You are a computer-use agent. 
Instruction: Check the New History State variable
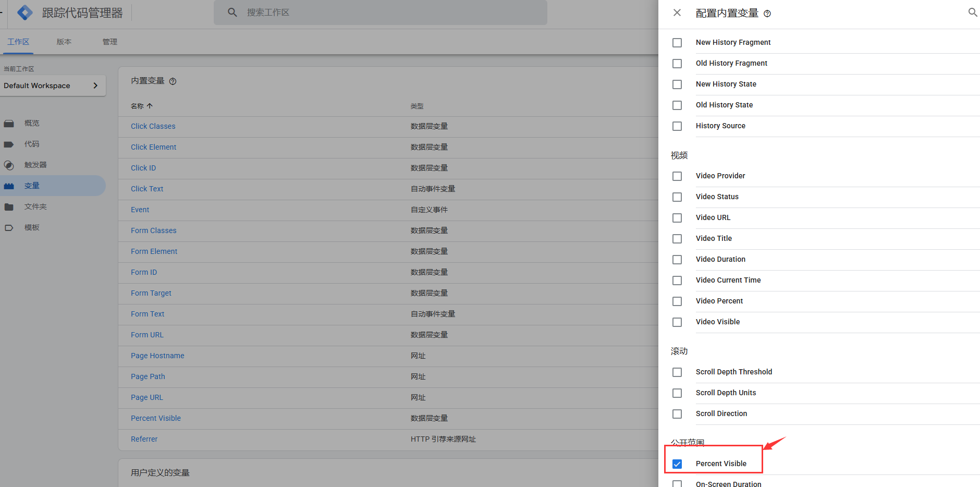point(677,84)
